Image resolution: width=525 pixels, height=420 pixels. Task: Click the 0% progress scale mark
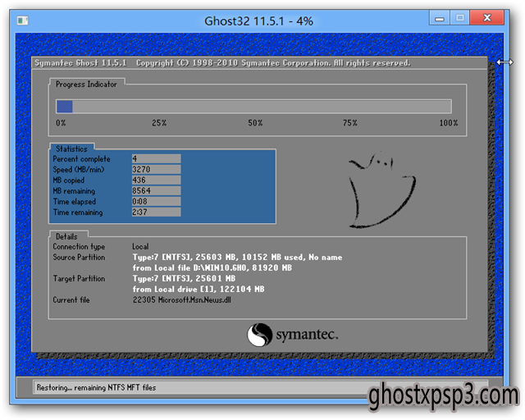coord(61,123)
